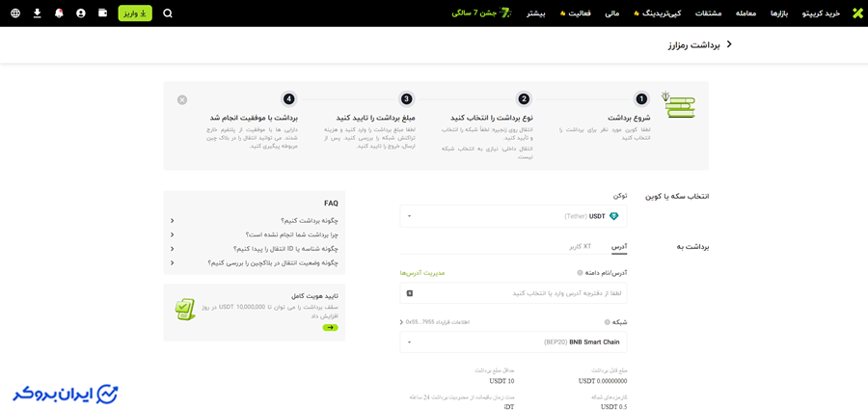Open the کپی‌تریدینگ menu

coord(658,14)
